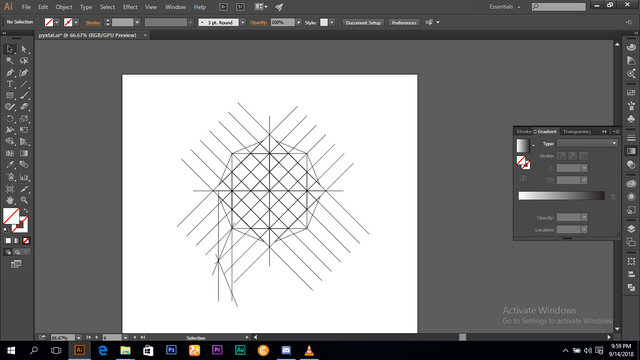Open File Explorer from taskbar

click(x=125, y=350)
